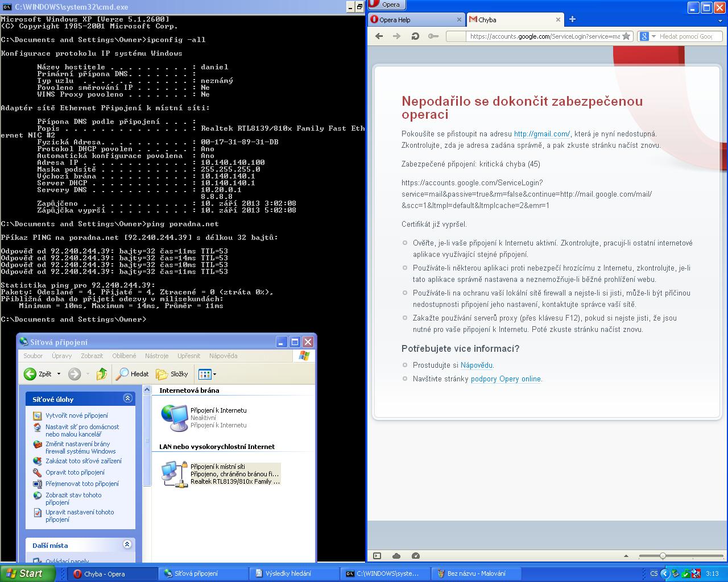Open the podpory Opery online link
The height and width of the screenshot is (582, 728).
click(x=506, y=379)
